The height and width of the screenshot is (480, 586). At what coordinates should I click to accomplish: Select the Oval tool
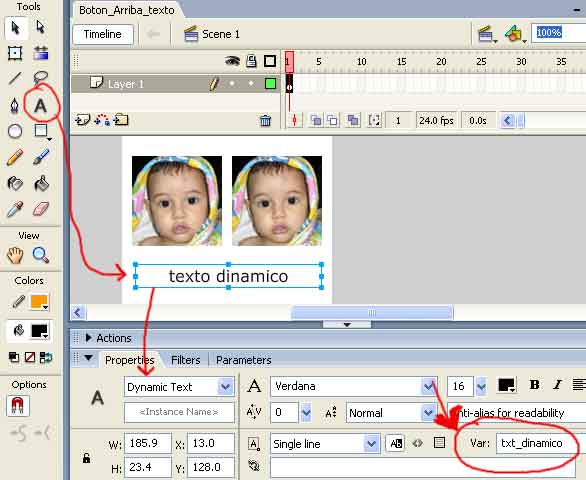coord(15,132)
